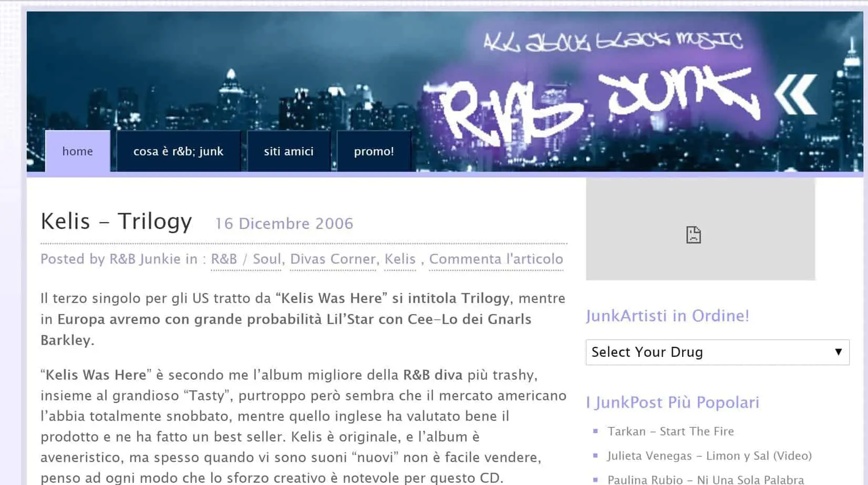
Task: Click the broken image placeholder icon
Action: (694, 235)
